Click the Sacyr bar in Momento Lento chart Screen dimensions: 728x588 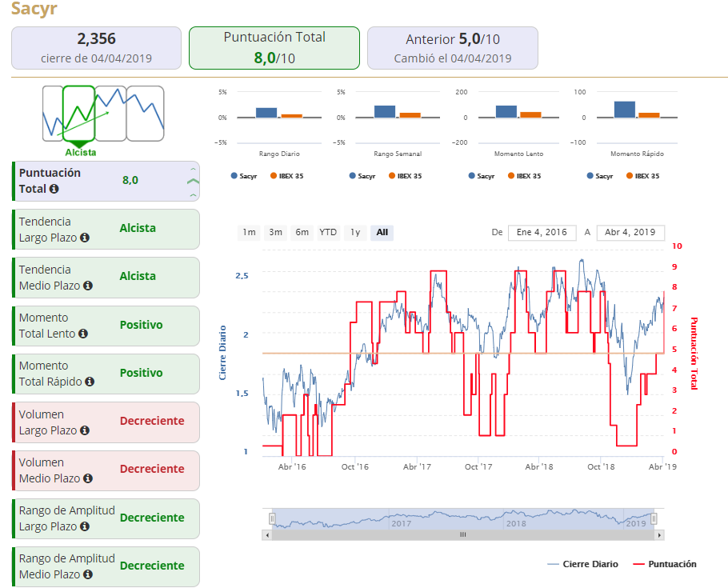(x=506, y=111)
